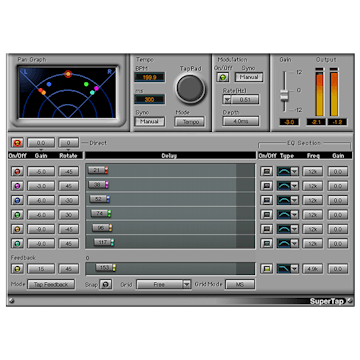
Task: Click the Grid Mode MS button
Action: coord(240,285)
